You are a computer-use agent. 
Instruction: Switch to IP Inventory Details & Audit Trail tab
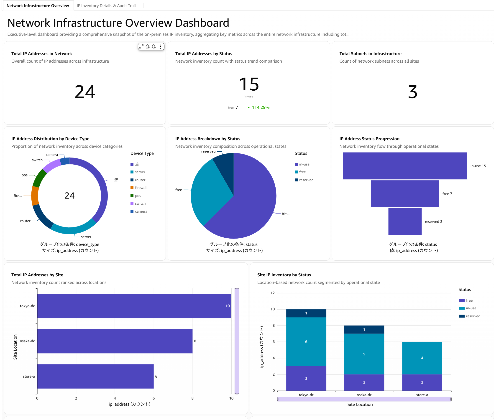106,5
